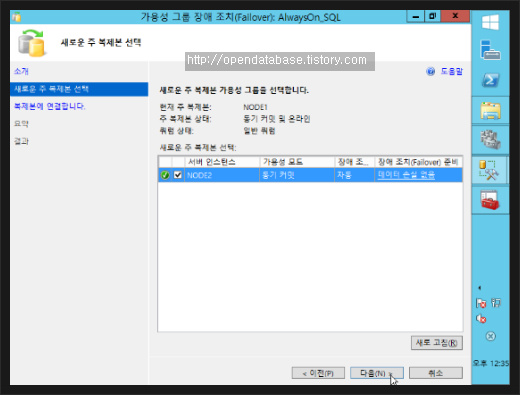
Task: Close the failover wizard window
Action: pos(455,16)
